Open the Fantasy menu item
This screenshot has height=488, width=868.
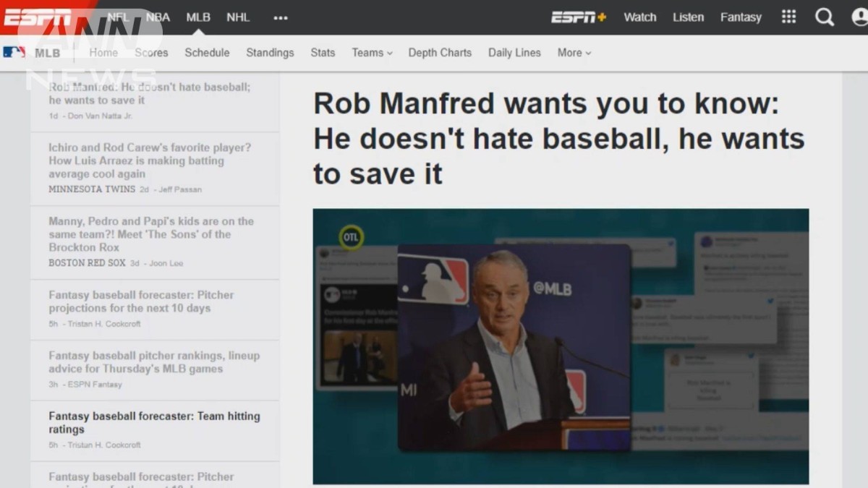(x=741, y=17)
